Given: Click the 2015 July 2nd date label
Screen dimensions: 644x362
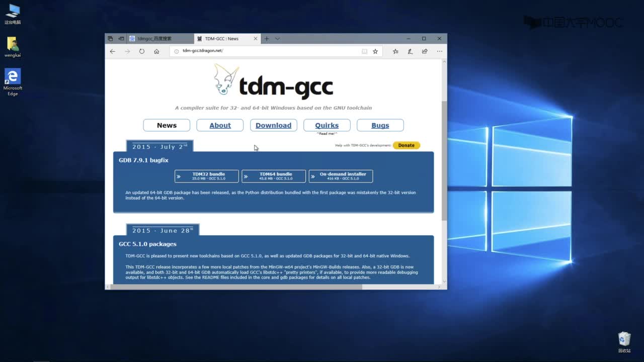Looking at the screenshot, I should (x=160, y=146).
